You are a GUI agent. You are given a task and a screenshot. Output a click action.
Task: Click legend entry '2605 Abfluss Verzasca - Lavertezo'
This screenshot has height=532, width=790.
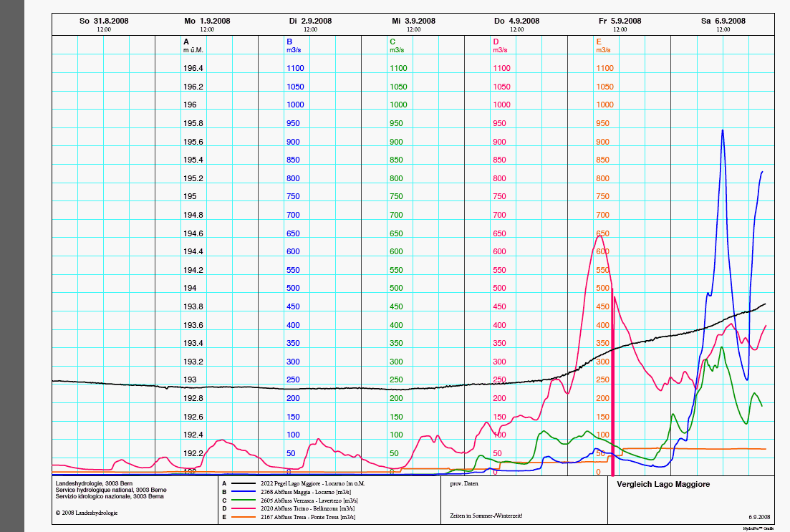pos(309,500)
